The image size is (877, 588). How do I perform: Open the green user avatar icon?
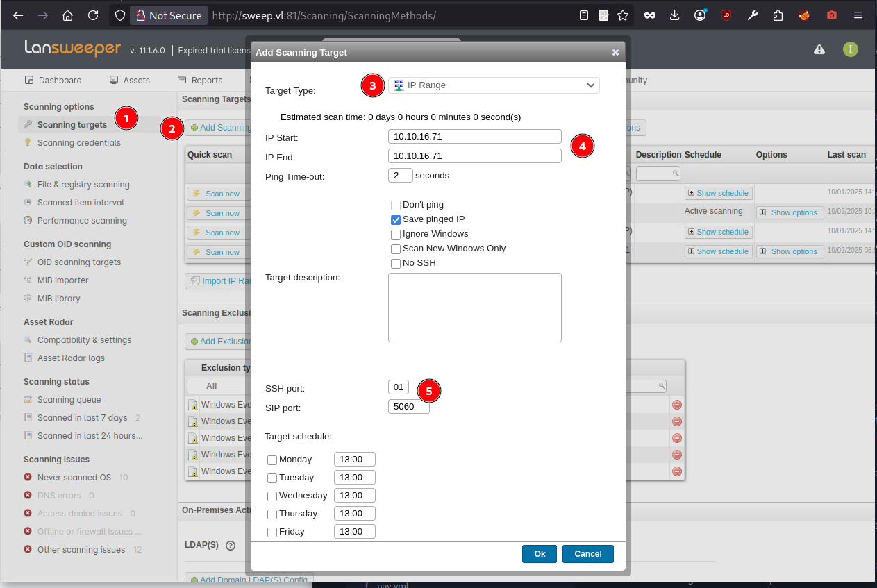tap(851, 49)
